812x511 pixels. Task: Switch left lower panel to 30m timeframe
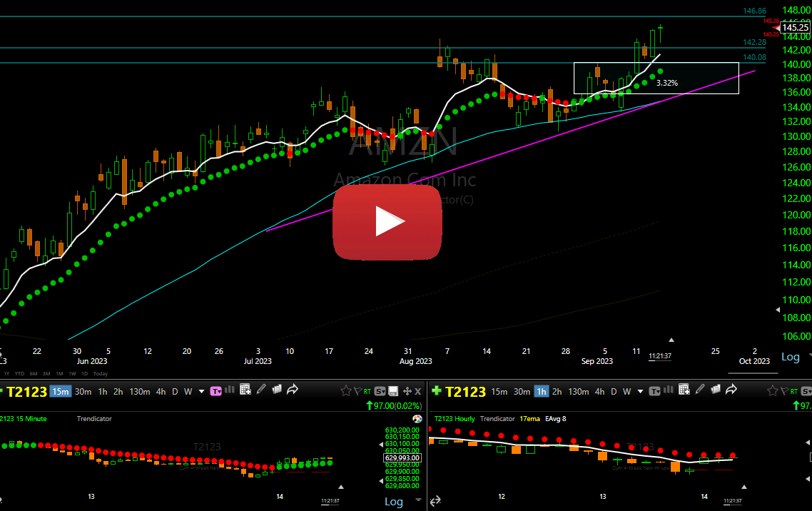pos(83,391)
